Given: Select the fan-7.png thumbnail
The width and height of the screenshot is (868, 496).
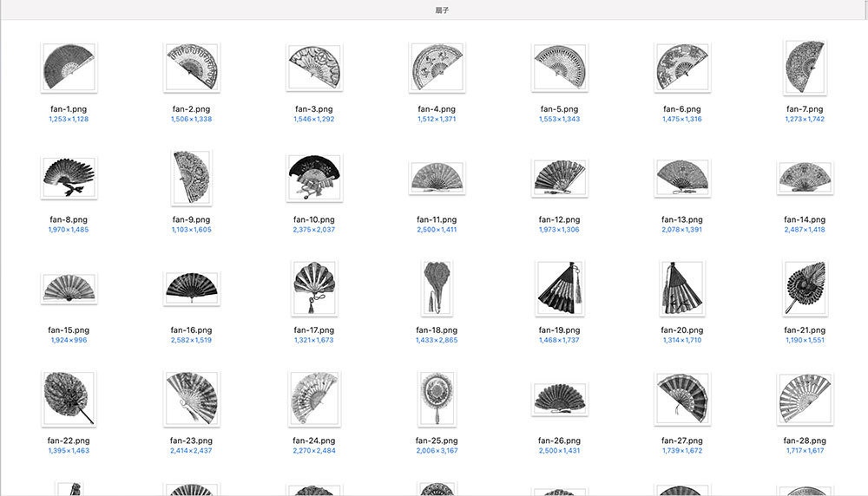Looking at the screenshot, I should pos(805,67).
